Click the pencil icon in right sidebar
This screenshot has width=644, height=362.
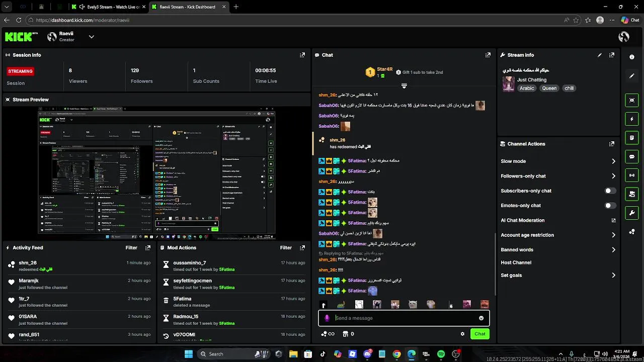tap(632, 76)
